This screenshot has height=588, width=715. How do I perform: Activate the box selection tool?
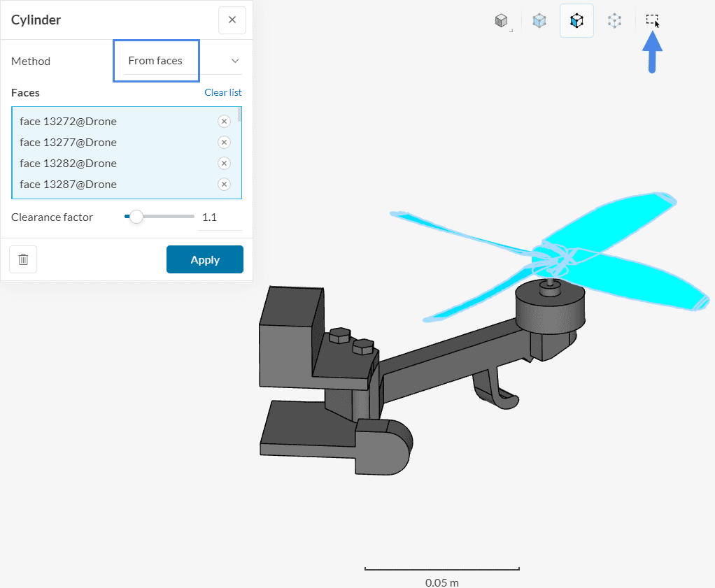tap(651, 20)
